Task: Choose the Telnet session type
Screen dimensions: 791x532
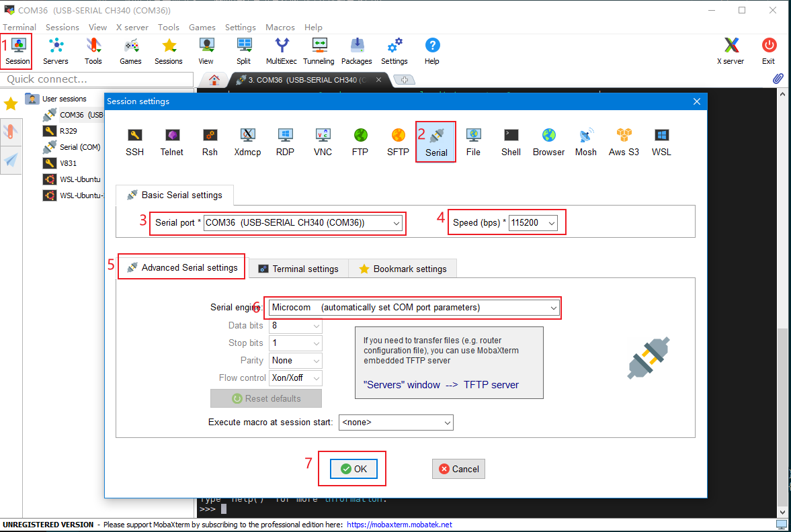Action: coord(172,142)
